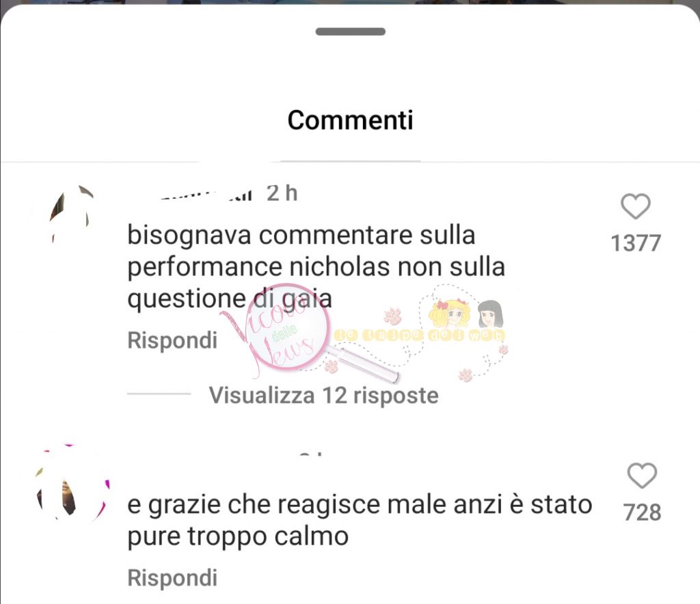
Task: Grab the sheet handle bar at the top
Action: pyautogui.click(x=351, y=31)
